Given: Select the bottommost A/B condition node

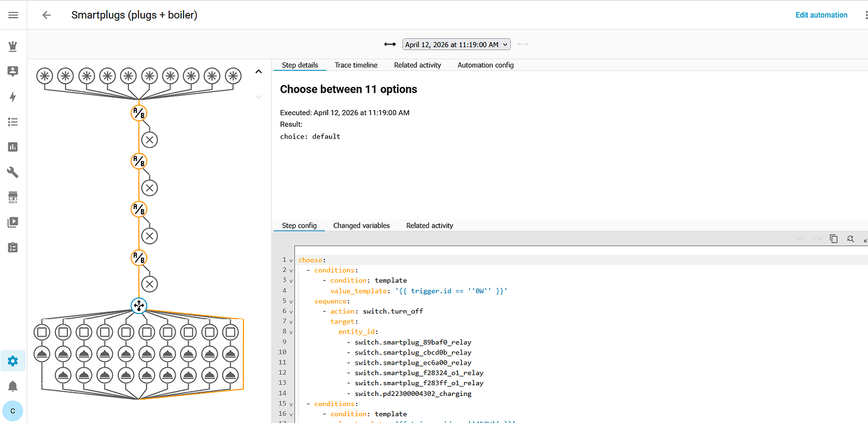Looking at the screenshot, I should click(138, 257).
